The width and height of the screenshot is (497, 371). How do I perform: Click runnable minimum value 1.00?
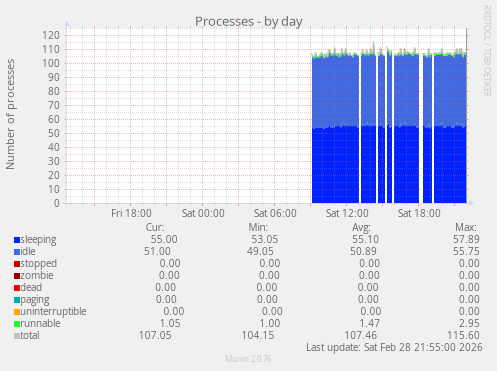pos(270,323)
